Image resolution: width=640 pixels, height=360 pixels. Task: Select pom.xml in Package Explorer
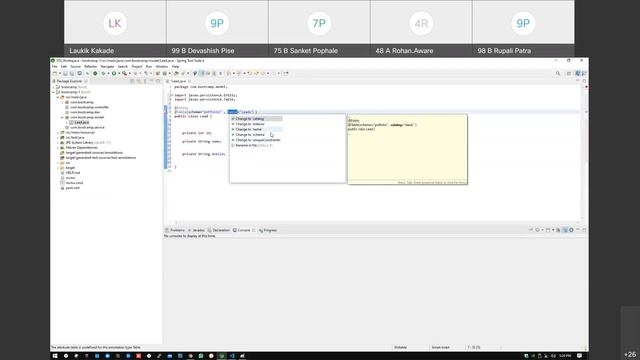pos(70,188)
